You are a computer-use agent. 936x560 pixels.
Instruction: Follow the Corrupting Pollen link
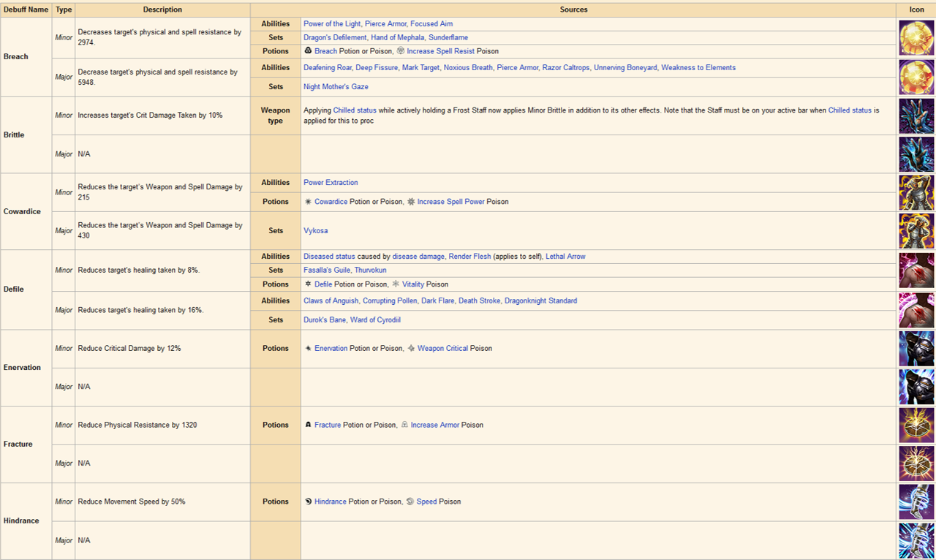(390, 300)
